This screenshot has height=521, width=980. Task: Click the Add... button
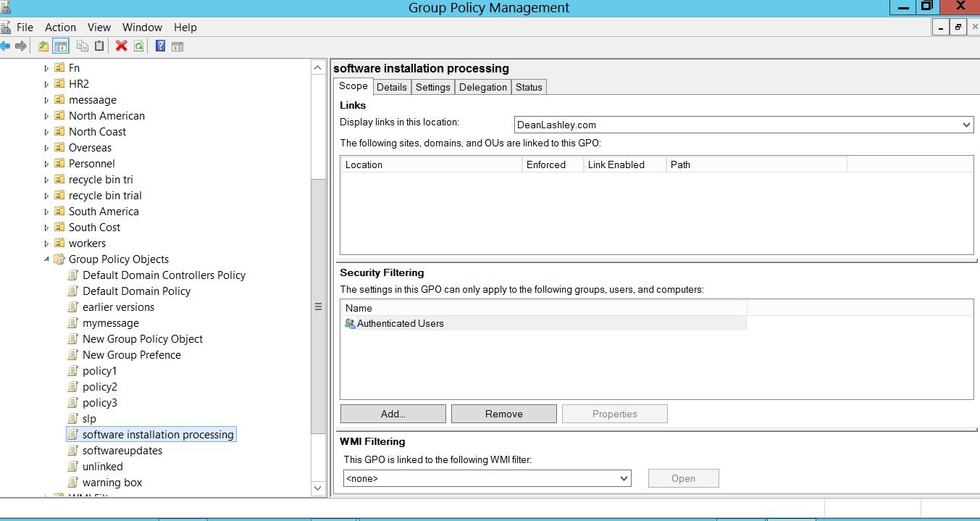coord(393,414)
